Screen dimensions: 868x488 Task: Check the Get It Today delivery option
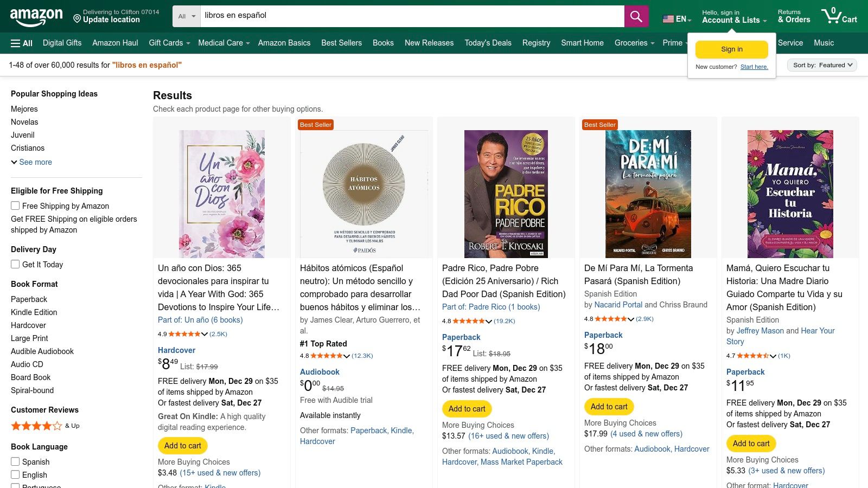click(15, 264)
